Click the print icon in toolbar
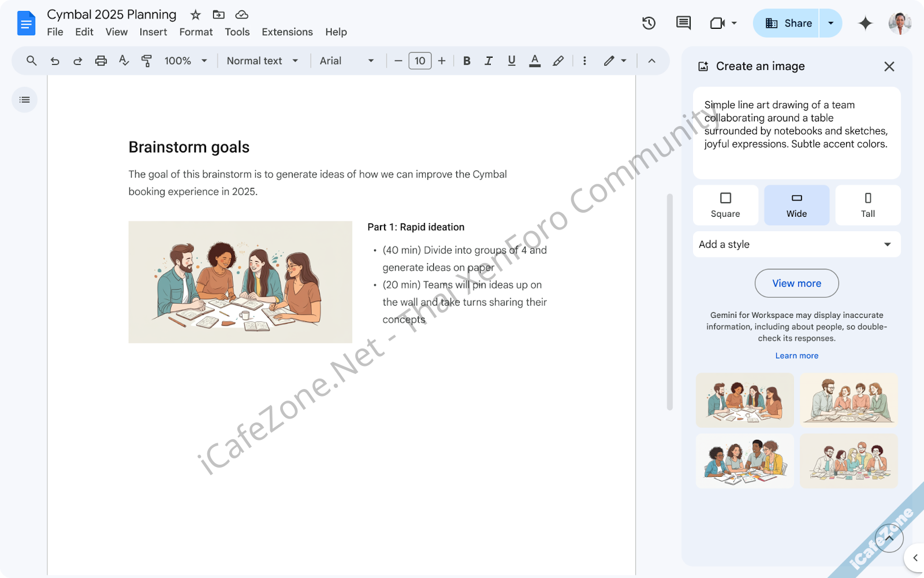The width and height of the screenshot is (924, 578). coord(101,61)
